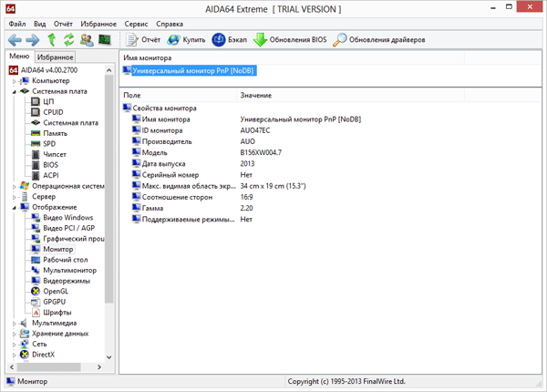
Task: Generate a report with the Отчёт button
Action: click(143, 40)
